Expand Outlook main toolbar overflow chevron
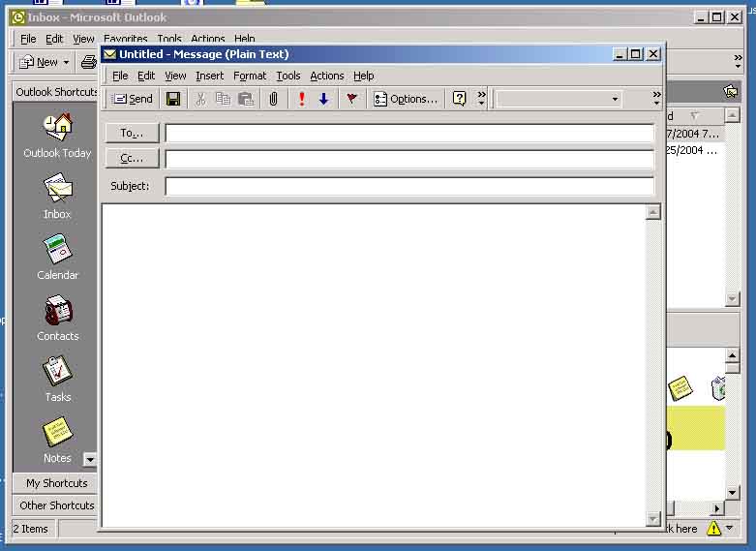This screenshot has width=756, height=551. coord(738,61)
